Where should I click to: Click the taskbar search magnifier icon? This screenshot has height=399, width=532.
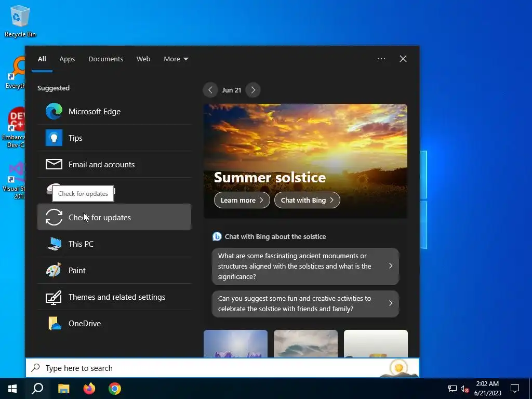click(37, 389)
